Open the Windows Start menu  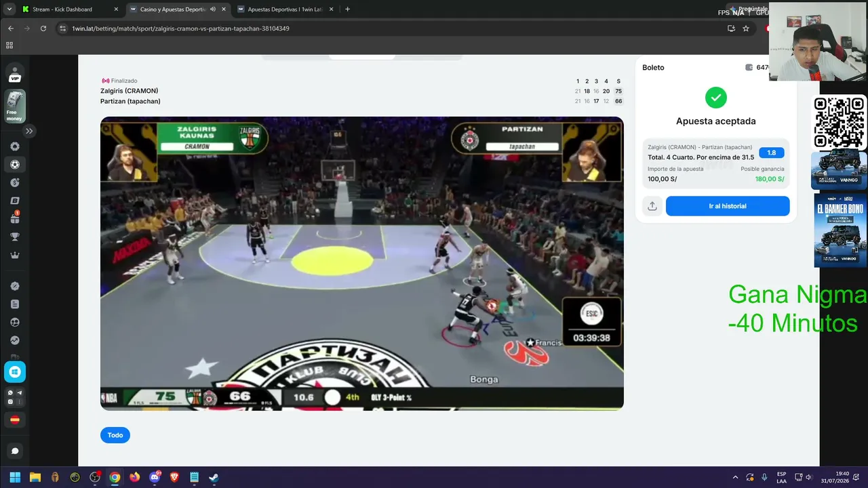click(15, 477)
